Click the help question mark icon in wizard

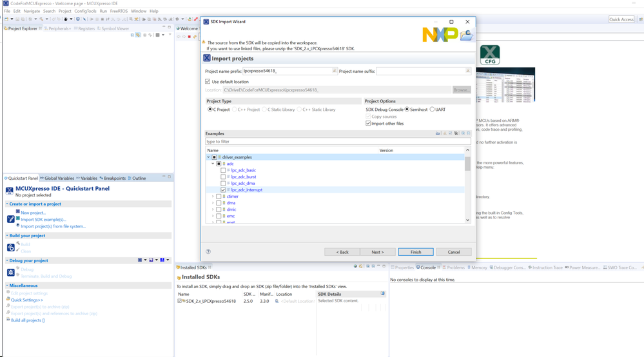tap(208, 251)
